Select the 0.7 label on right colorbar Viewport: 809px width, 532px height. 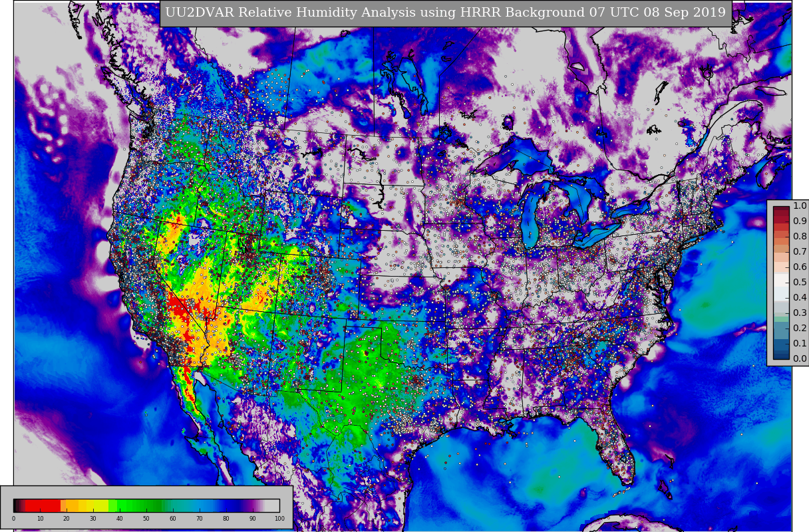(x=800, y=252)
